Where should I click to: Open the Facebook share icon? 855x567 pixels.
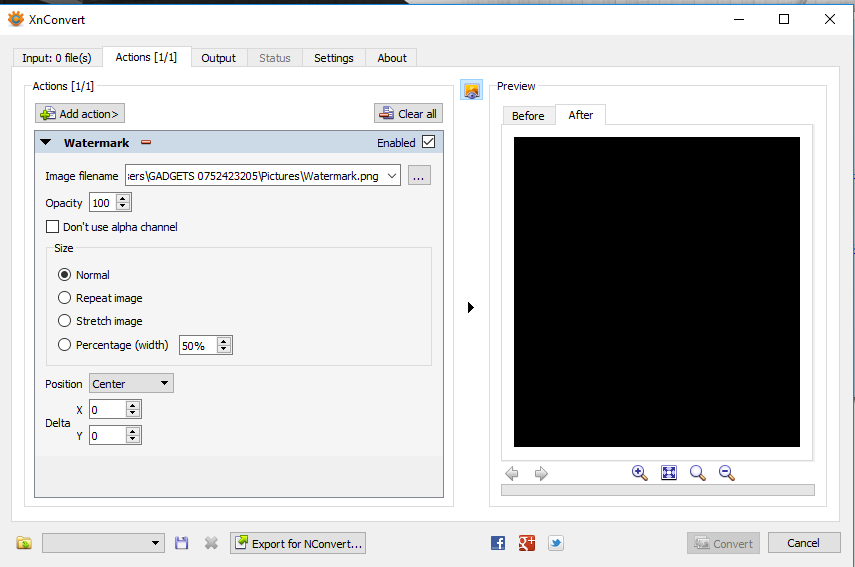[498, 543]
